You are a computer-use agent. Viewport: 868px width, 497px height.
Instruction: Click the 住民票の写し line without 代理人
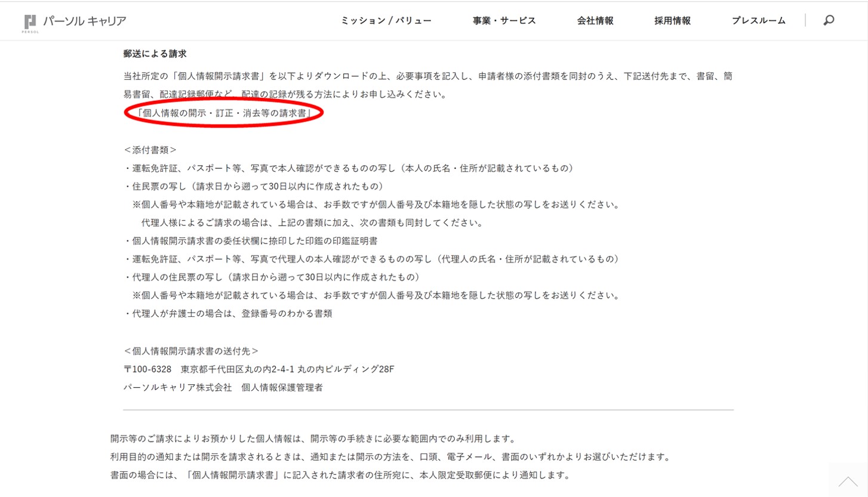(x=254, y=186)
